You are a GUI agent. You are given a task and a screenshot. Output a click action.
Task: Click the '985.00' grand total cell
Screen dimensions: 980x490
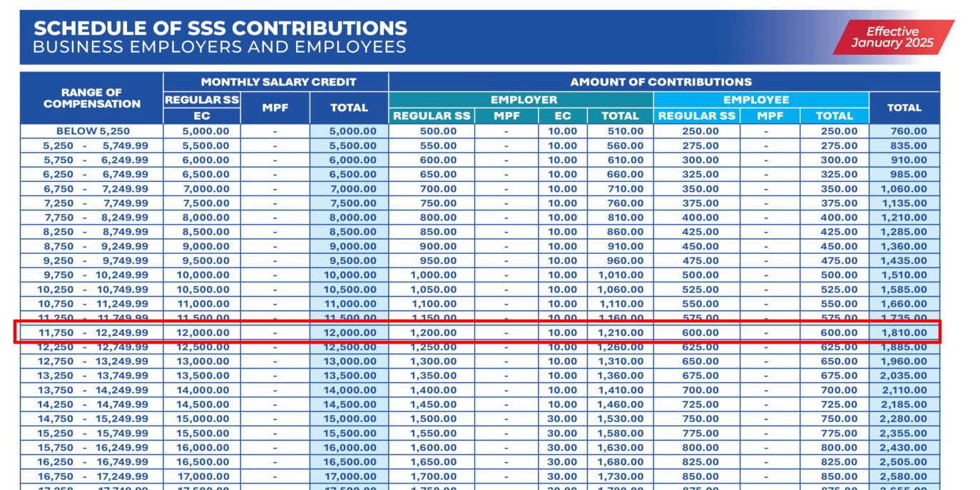tap(904, 174)
